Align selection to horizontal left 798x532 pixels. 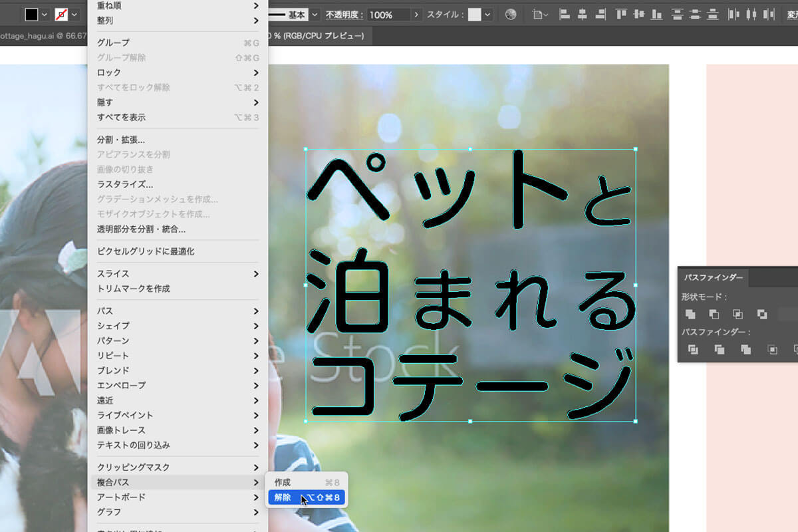[x=565, y=14]
